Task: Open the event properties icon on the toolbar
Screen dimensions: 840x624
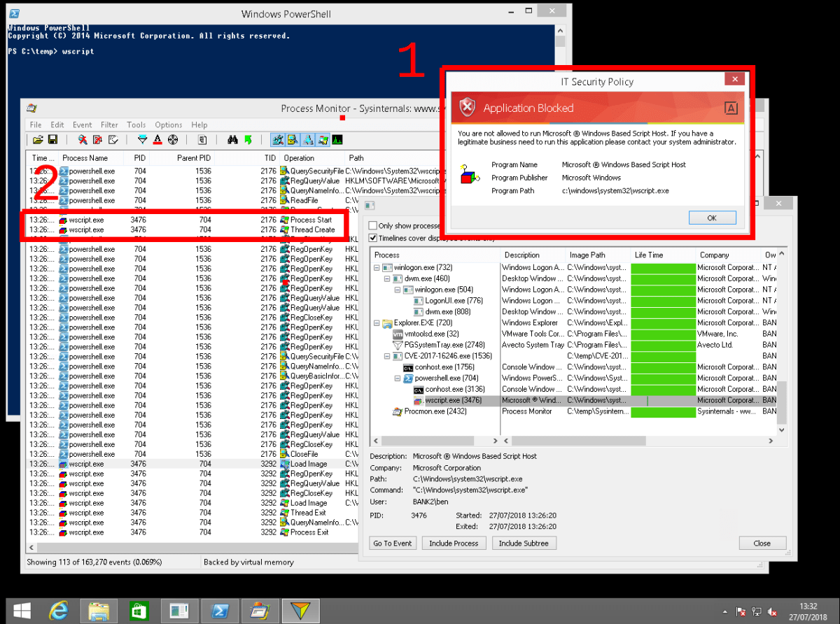Action: click(202, 139)
